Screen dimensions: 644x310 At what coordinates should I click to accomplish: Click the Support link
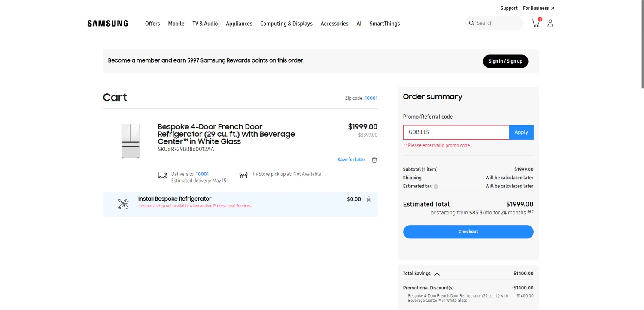(x=509, y=8)
